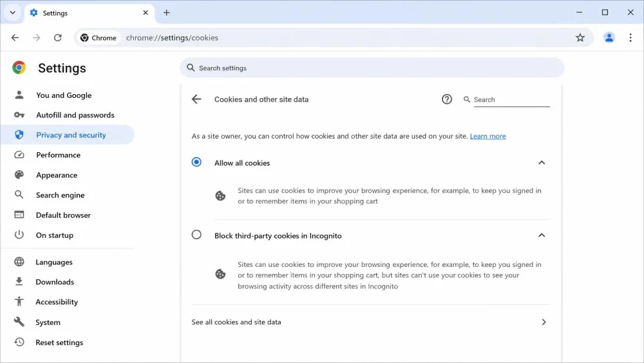
Task: Open On startup settings
Action: click(55, 235)
